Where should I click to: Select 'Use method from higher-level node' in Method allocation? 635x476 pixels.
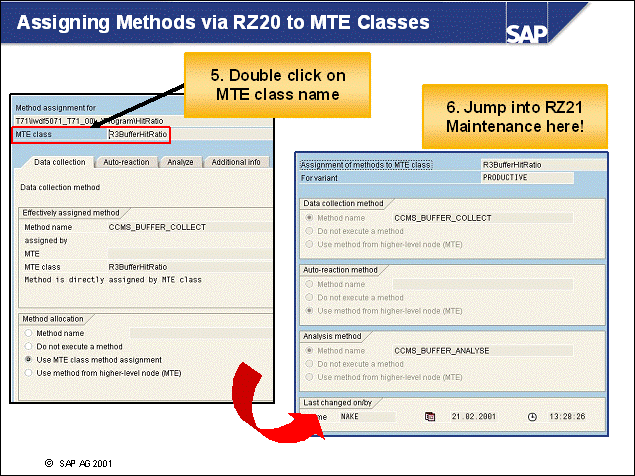29,372
